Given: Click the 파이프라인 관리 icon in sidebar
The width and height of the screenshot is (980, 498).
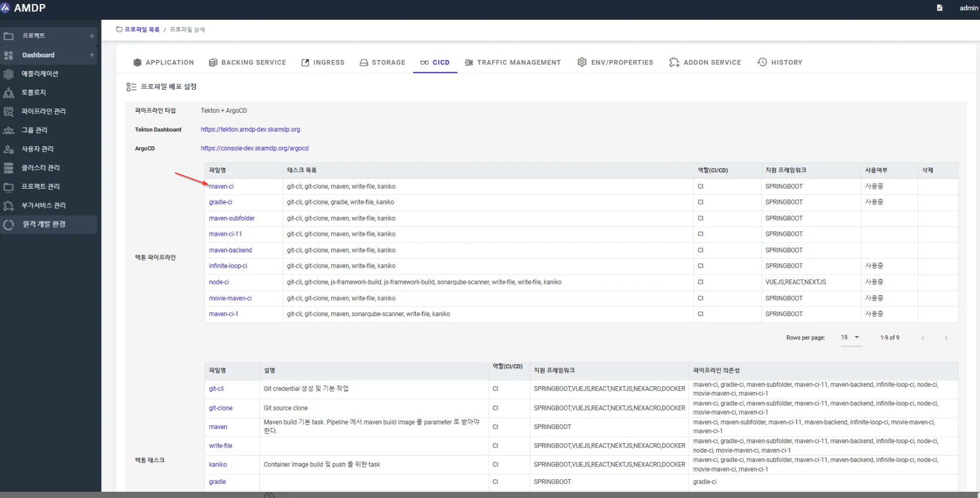Looking at the screenshot, I should click(x=8, y=112).
